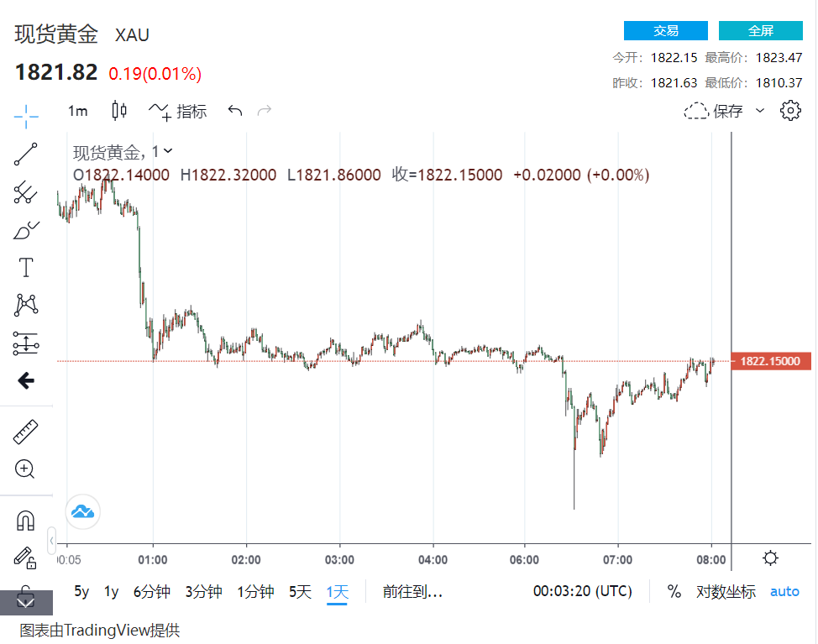This screenshot has width=818, height=644.
Task: Toggle magnet mode for drawing
Action: [x=26, y=521]
